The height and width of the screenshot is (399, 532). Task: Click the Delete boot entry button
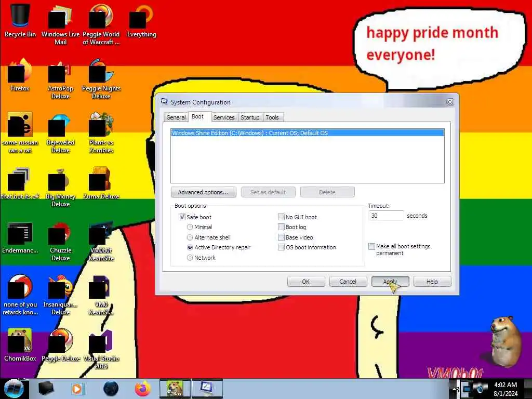pos(327,192)
